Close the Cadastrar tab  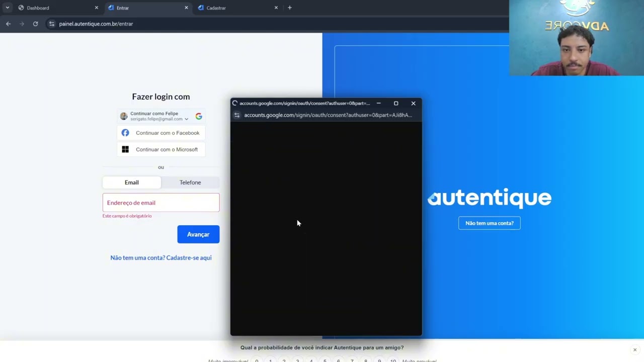(276, 8)
